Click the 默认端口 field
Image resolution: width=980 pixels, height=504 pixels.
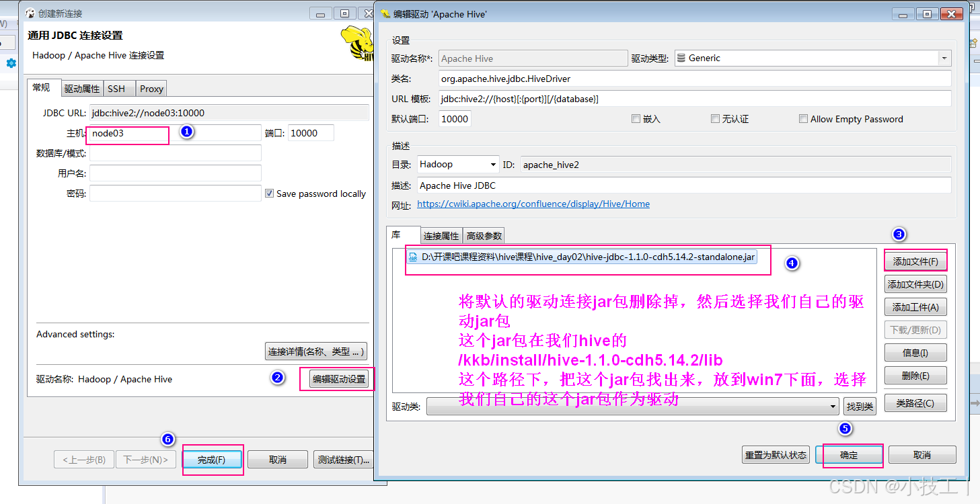pyautogui.click(x=455, y=119)
